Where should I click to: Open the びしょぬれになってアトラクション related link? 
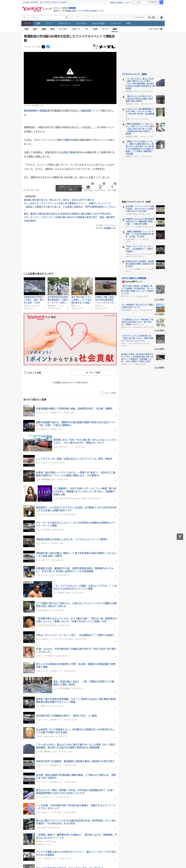[x=67, y=204]
